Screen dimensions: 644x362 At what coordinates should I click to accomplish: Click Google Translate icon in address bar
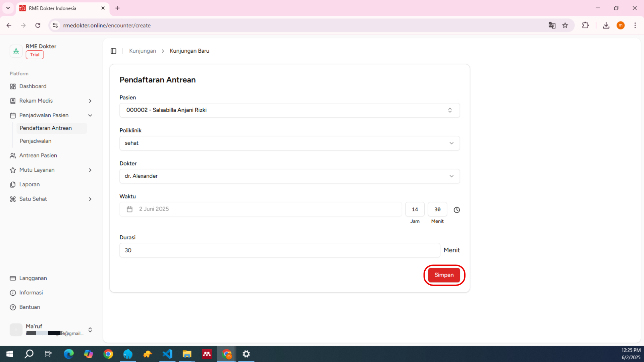click(552, 25)
